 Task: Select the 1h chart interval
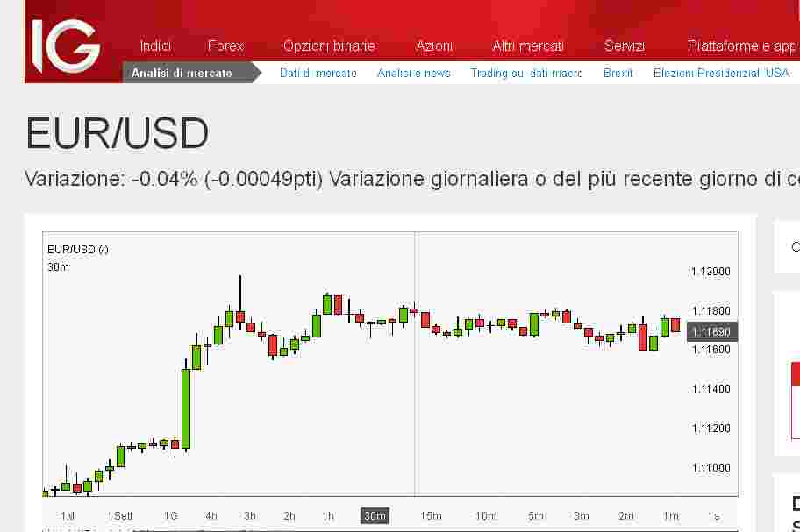(x=328, y=515)
